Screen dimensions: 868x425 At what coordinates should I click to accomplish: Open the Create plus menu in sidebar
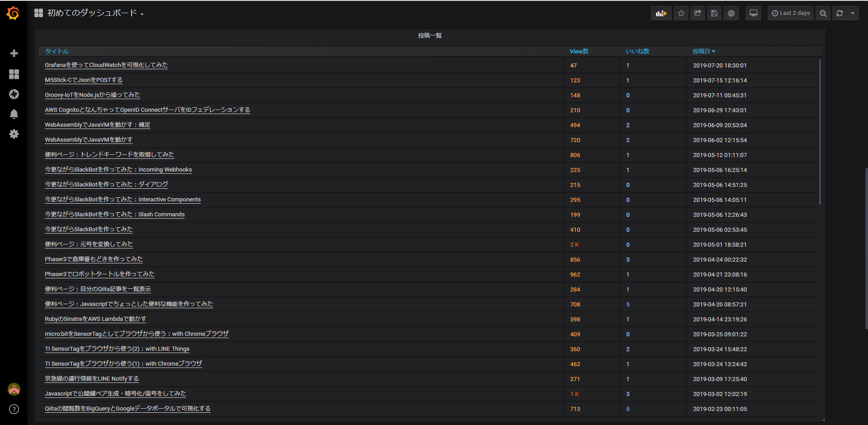[14, 53]
